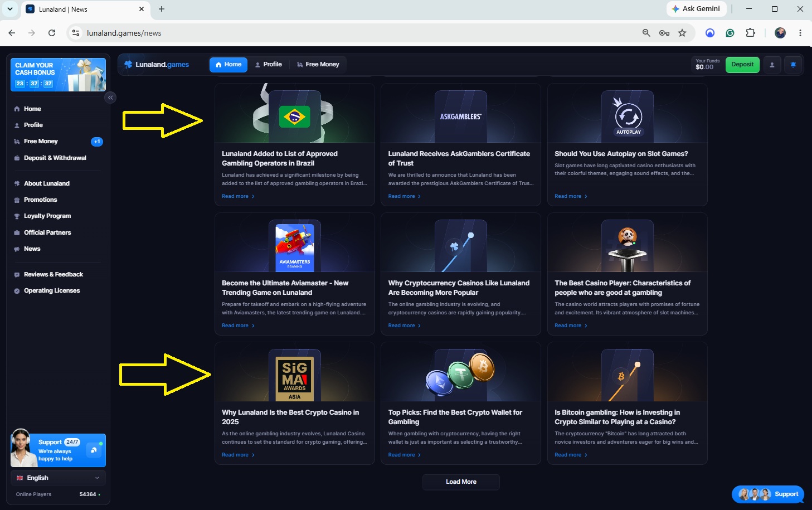The height and width of the screenshot is (510, 812).
Task: Click the Home icon in sidebar
Action: pos(17,109)
